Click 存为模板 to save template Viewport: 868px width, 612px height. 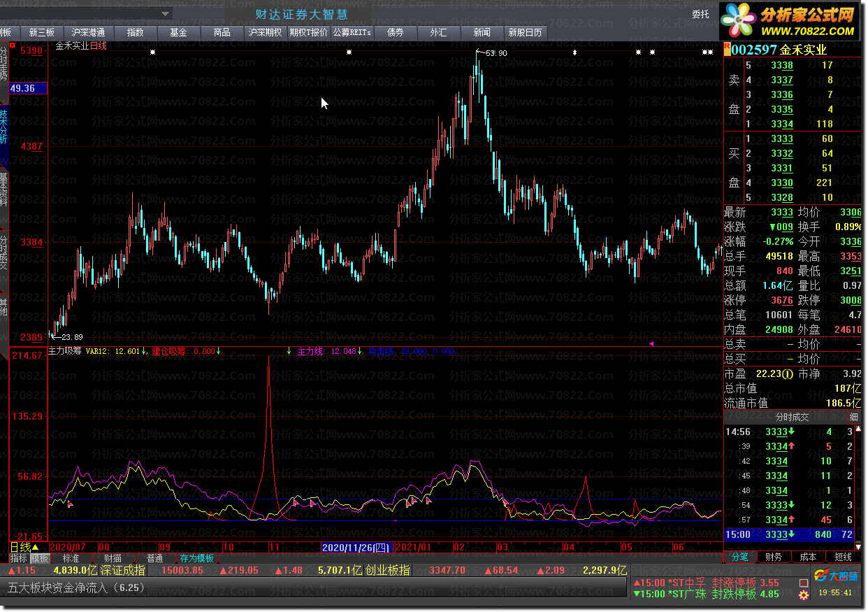pos(196,558)
